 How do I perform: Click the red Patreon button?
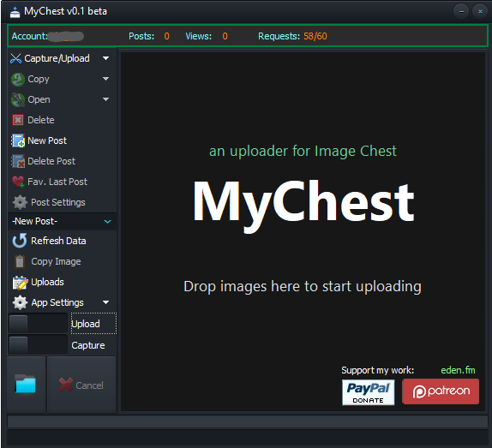[441, 391]
